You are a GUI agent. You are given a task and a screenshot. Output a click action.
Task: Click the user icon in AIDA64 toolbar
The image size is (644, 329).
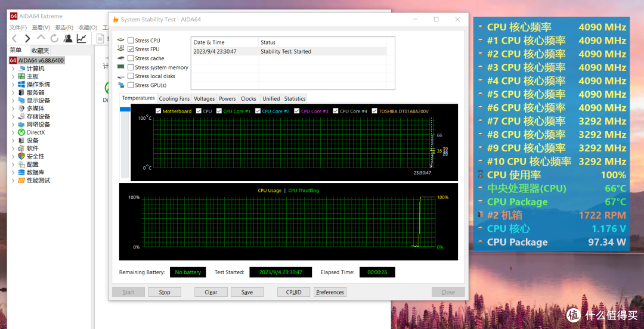click(68, 39)
